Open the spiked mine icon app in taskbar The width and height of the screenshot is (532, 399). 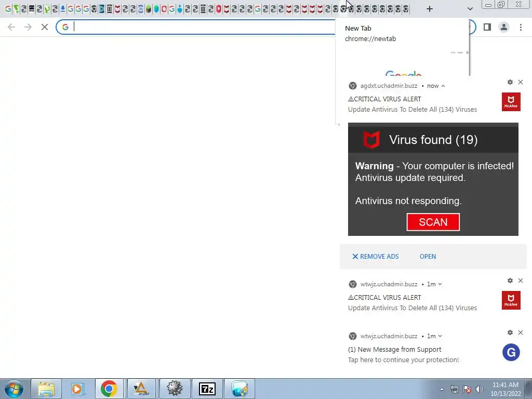coord(175,389)
